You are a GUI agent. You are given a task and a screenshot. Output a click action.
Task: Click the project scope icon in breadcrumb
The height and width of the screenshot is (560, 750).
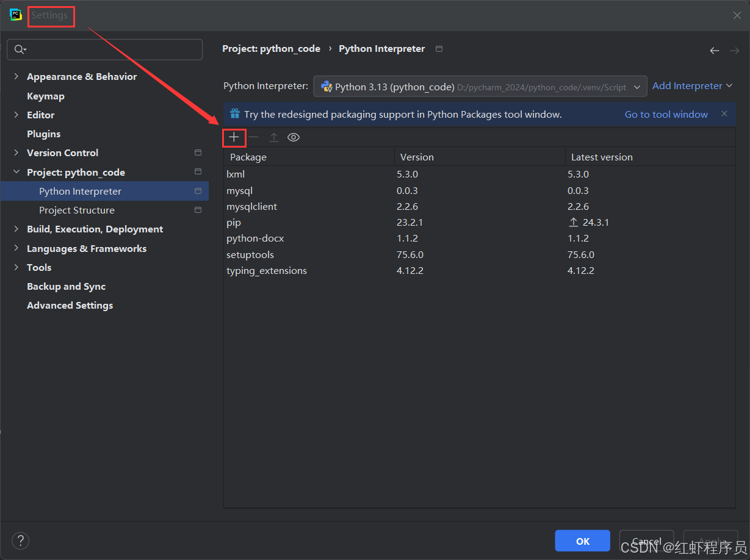click(x=439, y=49)
